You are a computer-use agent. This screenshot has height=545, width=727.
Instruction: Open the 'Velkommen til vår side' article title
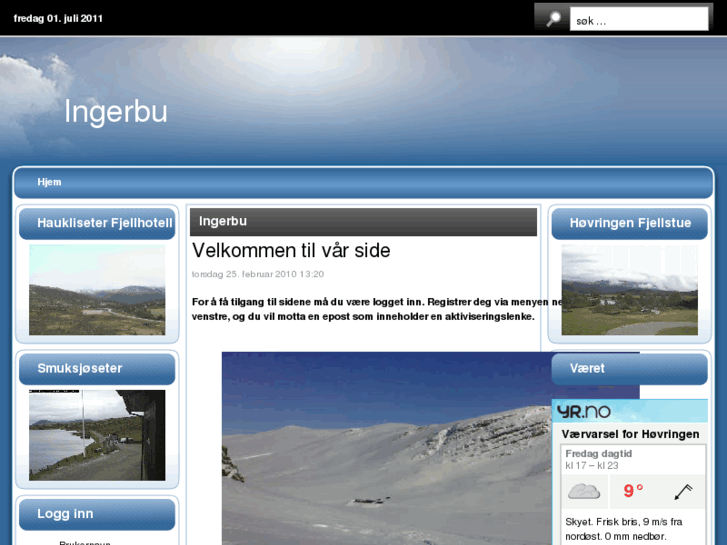[x=291, y=250]
